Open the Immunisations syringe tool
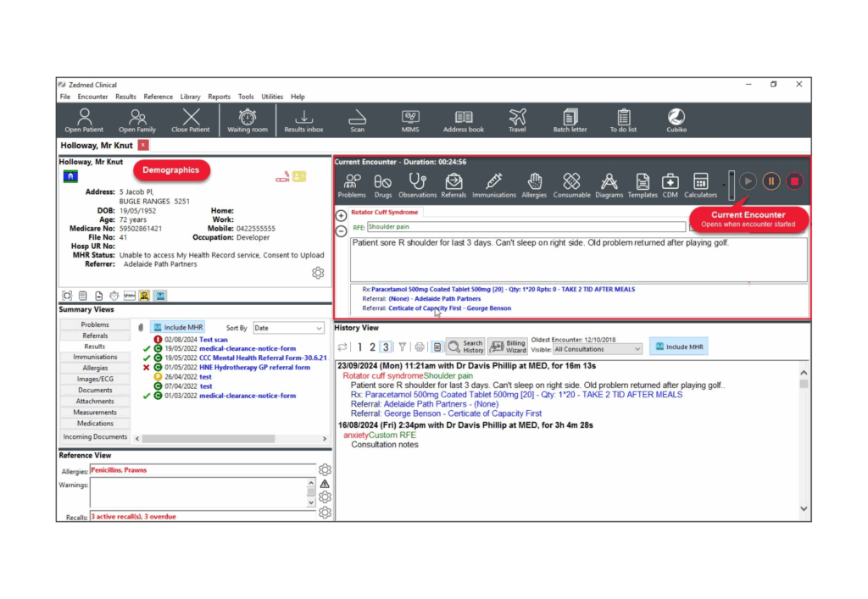 click(x=493, y=185)
